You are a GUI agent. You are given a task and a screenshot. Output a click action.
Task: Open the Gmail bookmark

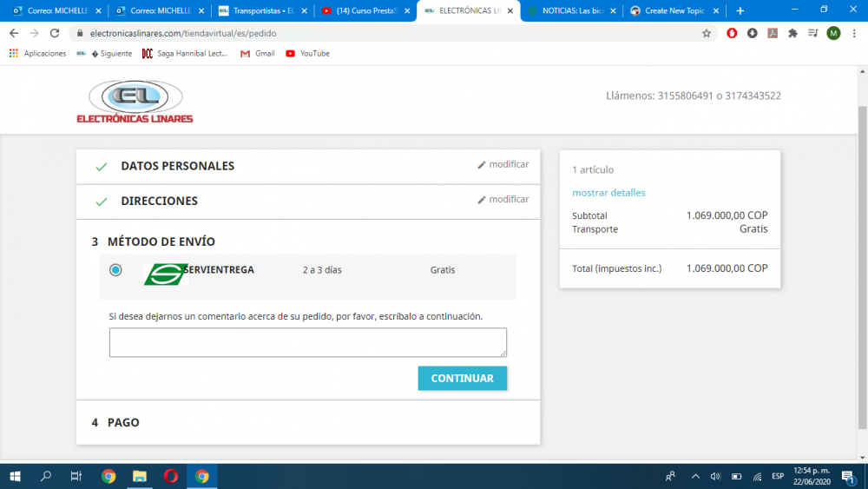tap(258, 54)
